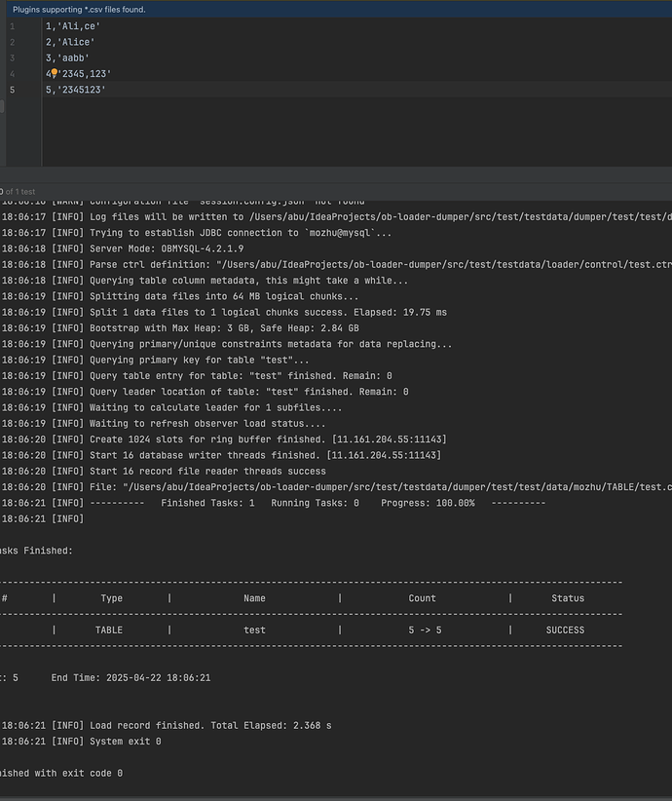Click the yellow lightbulb quick-fix icon on line 4
This screenshot has height=801, width=672.
pyautogui.click(x=55, y=73)
